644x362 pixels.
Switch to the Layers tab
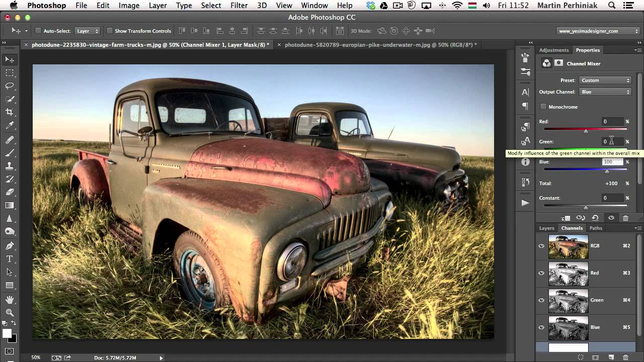point(547,228)
